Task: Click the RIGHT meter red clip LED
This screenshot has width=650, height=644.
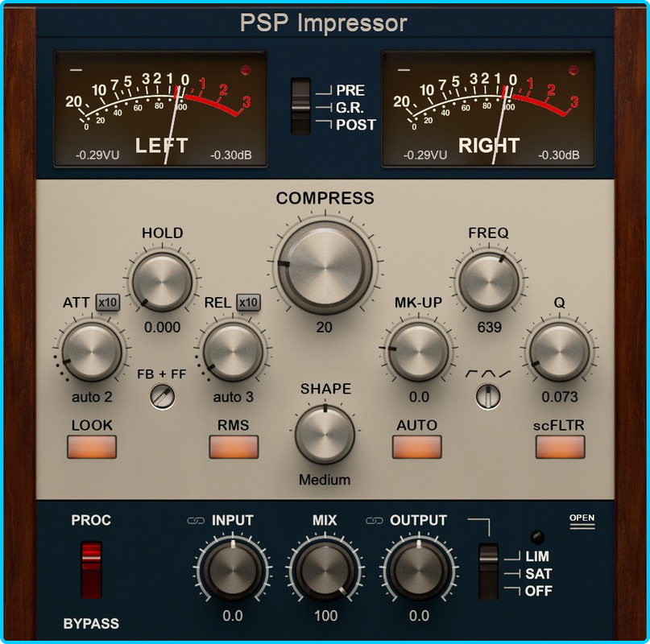Action: [x=573, y=70]
